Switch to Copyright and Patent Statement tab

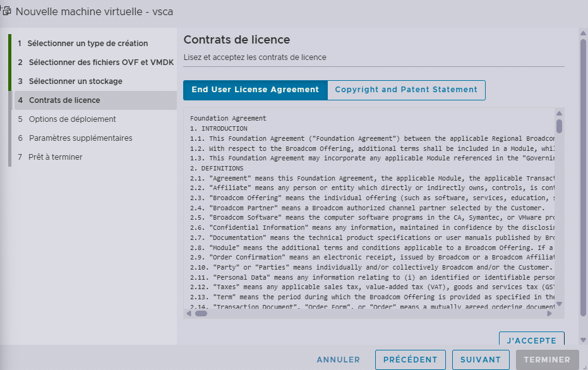[406, 90]
